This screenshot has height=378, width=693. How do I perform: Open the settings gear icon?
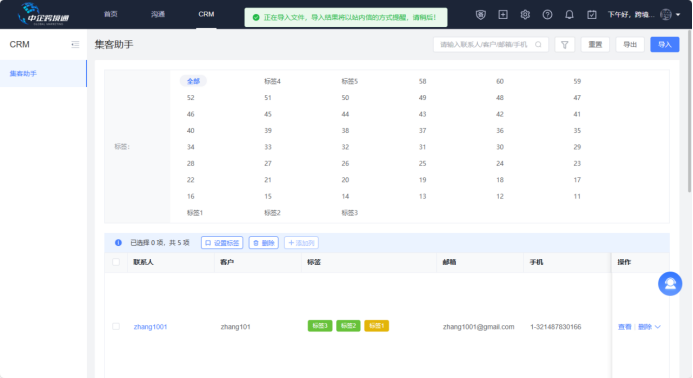click(x=525, y=15)
